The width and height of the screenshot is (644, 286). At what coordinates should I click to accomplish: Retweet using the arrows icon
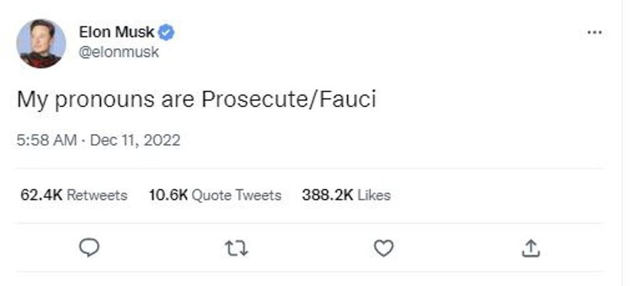(x=236, y=249)
